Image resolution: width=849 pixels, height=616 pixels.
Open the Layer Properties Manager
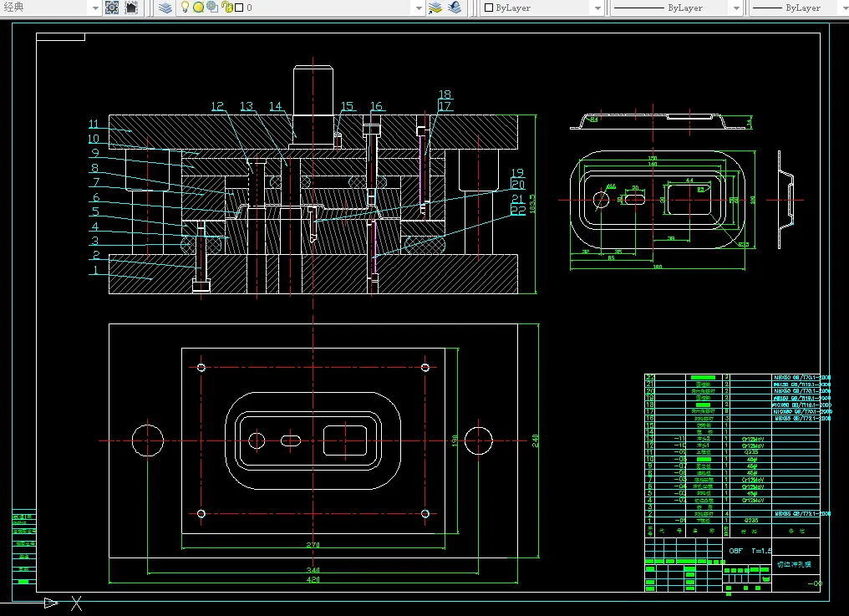165,8
